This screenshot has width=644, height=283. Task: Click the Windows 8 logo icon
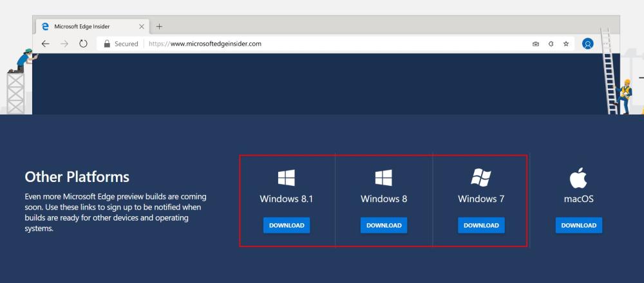click(384, 178)
